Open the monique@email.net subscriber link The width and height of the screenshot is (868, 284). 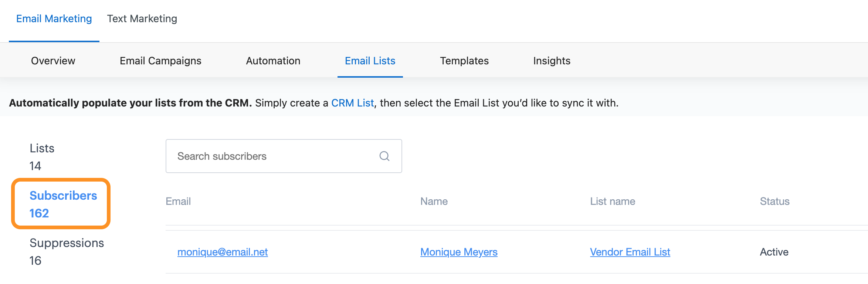223,252
